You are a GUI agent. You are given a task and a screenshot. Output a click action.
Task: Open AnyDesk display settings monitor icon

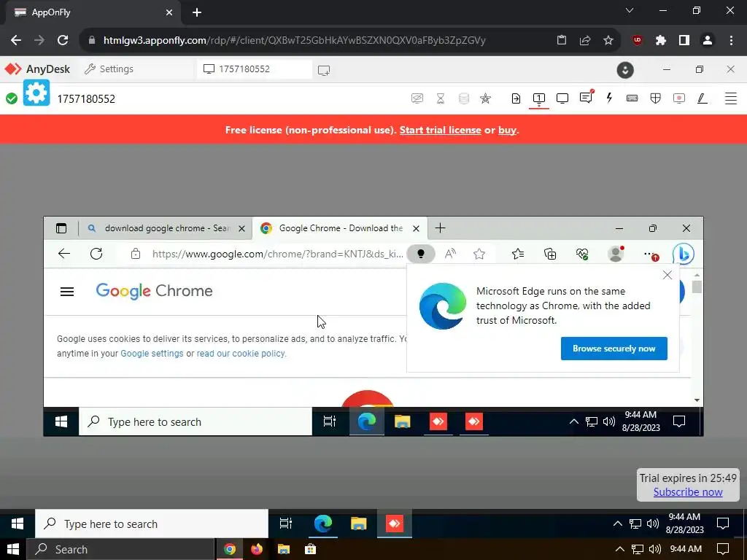[x=562, y=98]
